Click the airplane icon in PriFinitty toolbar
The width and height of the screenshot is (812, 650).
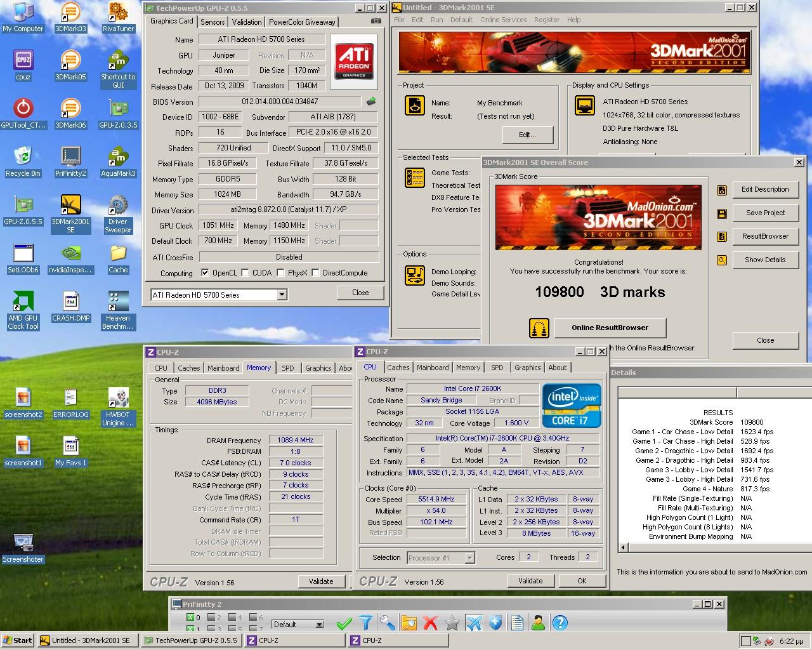[474, 623]
